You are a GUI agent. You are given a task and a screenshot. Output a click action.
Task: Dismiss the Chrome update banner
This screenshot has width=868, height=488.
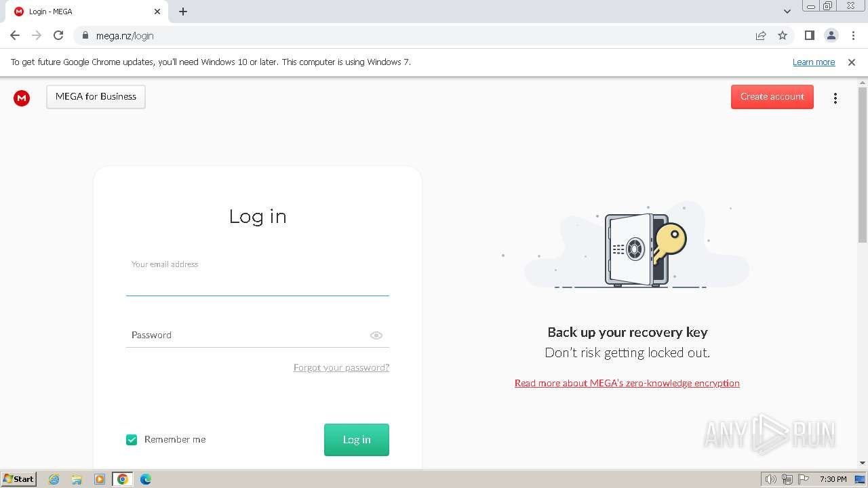(x=852, y=62)
